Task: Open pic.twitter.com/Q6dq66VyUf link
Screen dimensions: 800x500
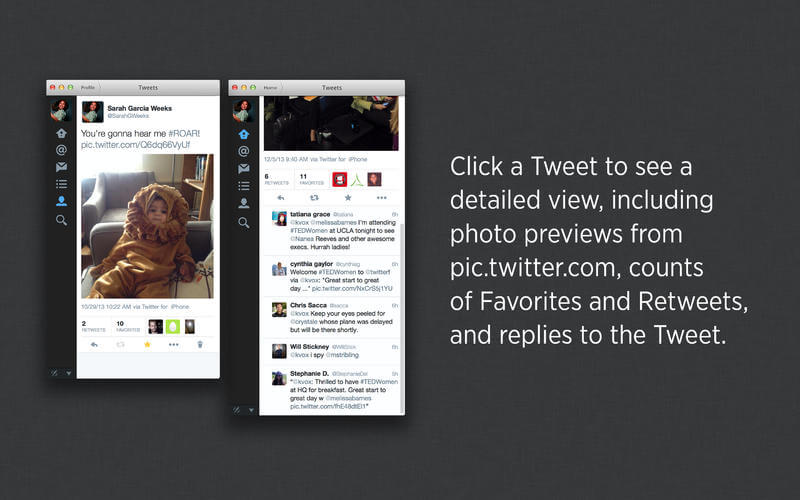Action: 135,145
